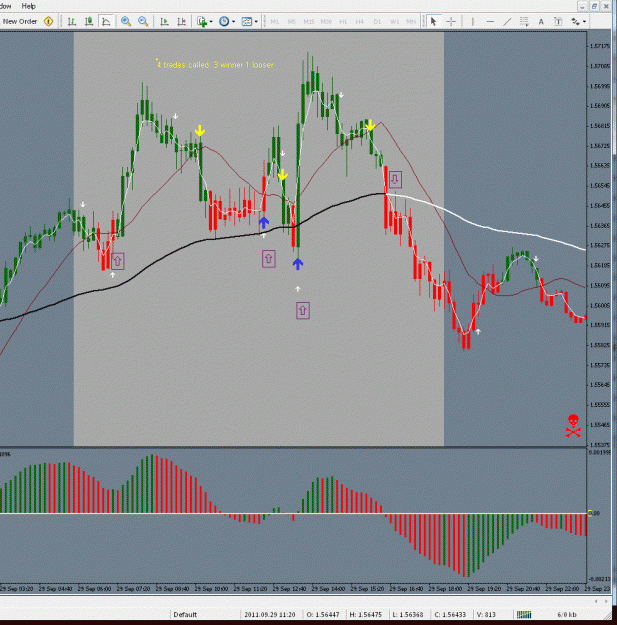Zoom out of the chart
This screenshot has width=617, height=625.
[143, 22]
